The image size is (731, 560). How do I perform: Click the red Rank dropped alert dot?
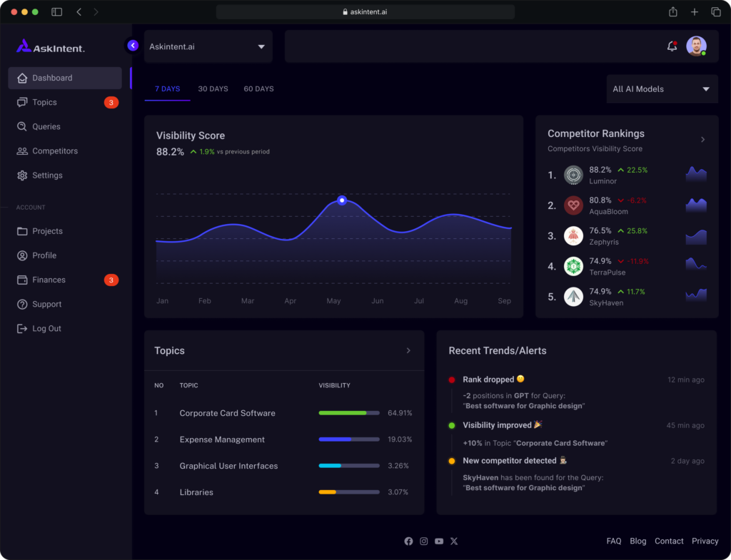[x=451, y=380]
